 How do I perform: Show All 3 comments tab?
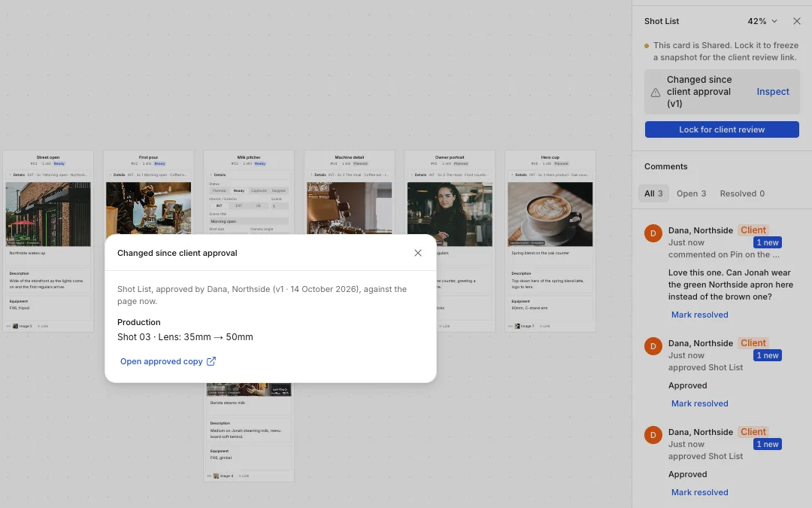[653, 193]
